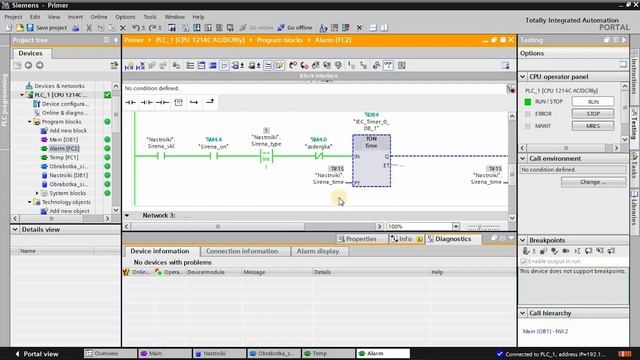Select Add new object in tree
This screenshot has height=360, width=640.
click(x=69, y=211)
